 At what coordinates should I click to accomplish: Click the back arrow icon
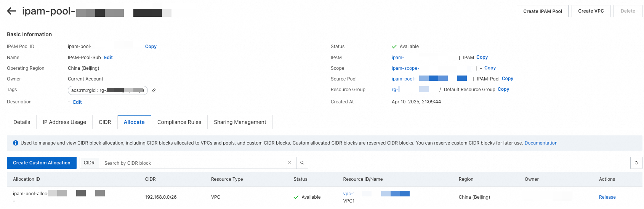(x=11, y=11)
